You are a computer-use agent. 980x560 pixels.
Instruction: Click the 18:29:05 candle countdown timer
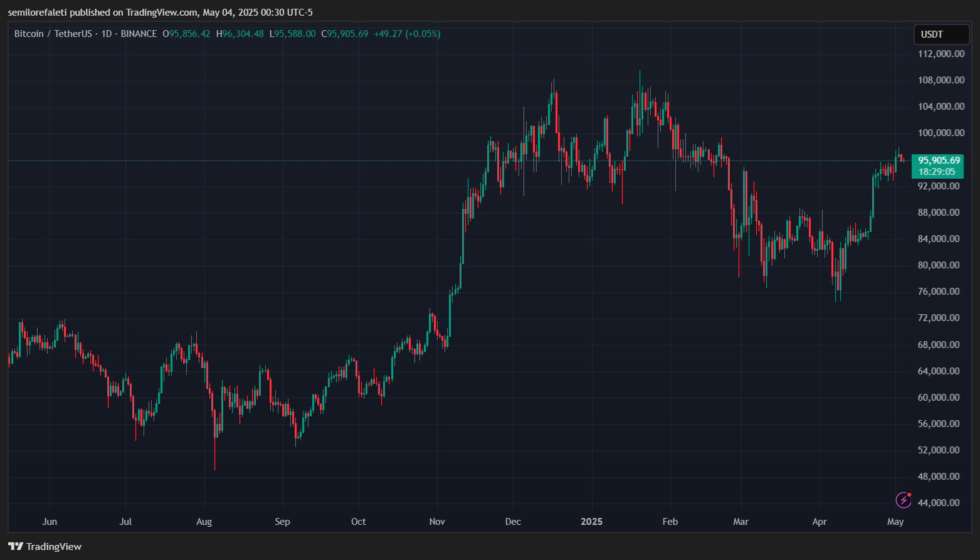point(937,172)
